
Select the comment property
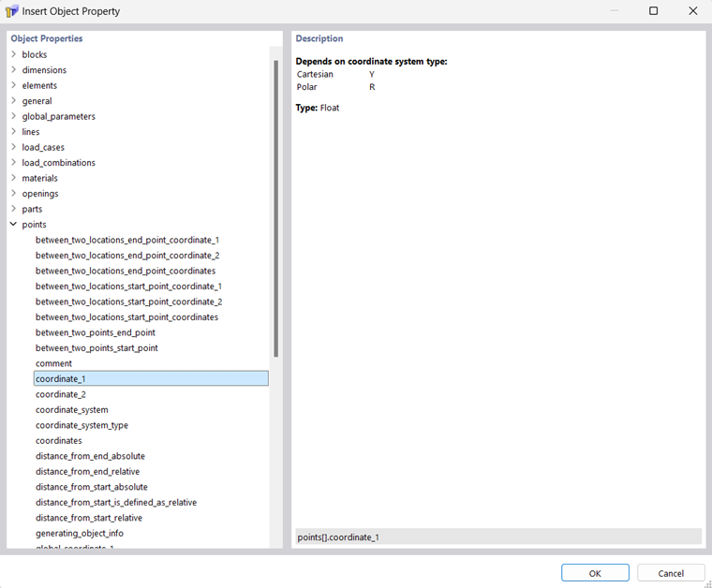coord(53,363)
